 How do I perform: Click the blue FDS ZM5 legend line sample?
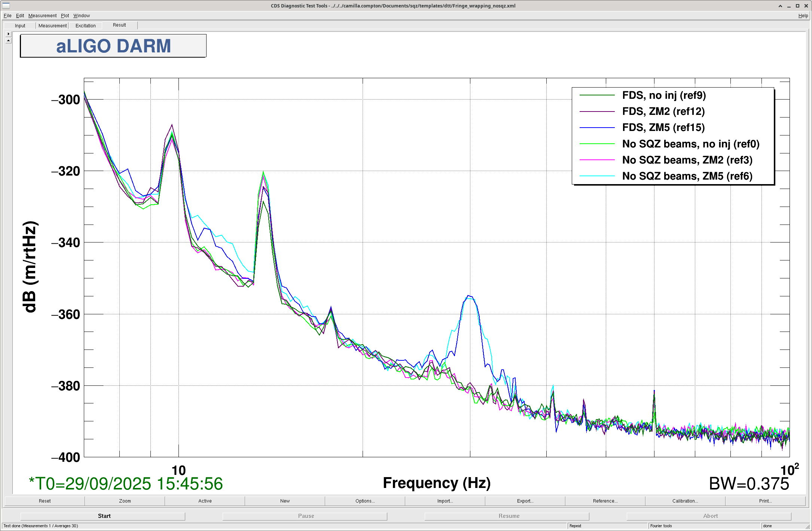pos(597,128)
